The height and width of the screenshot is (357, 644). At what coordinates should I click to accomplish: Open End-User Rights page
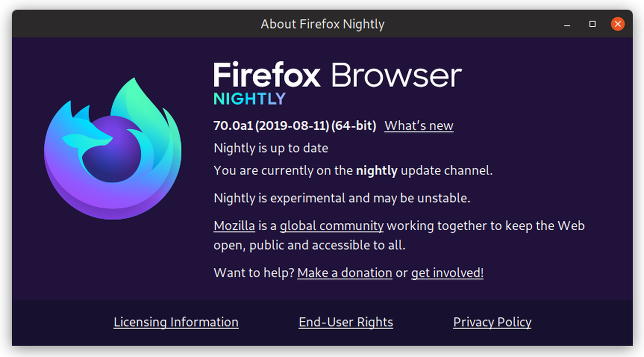click(x=346, y=322)
